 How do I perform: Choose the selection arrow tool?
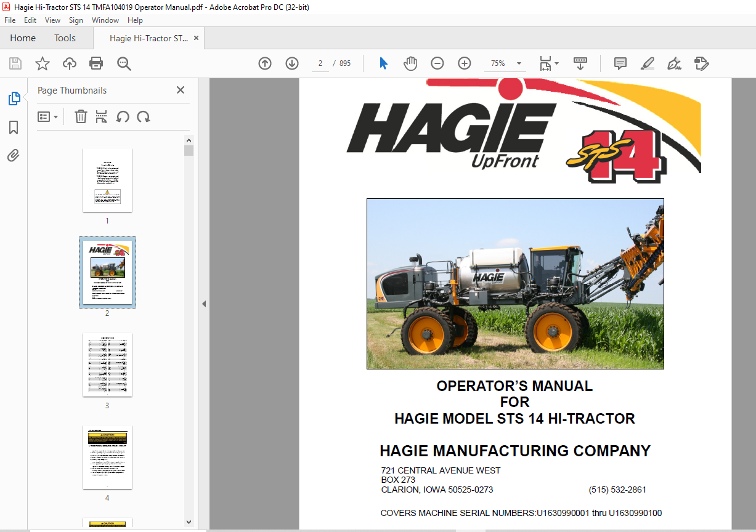[383, 63]
